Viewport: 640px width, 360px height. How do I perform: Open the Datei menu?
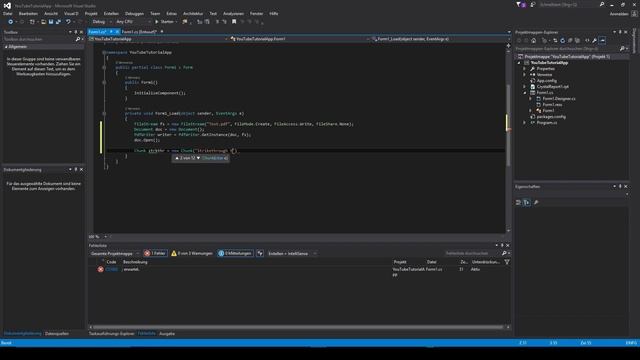7,13
